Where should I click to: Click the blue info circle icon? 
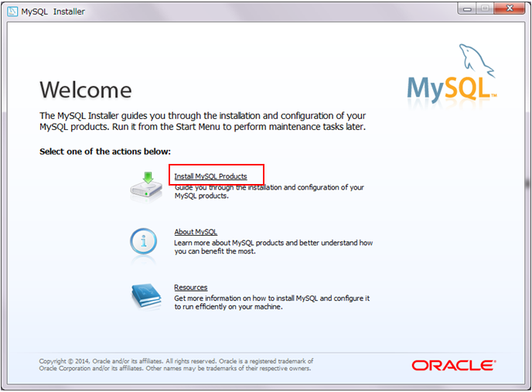tap(144, 242)
